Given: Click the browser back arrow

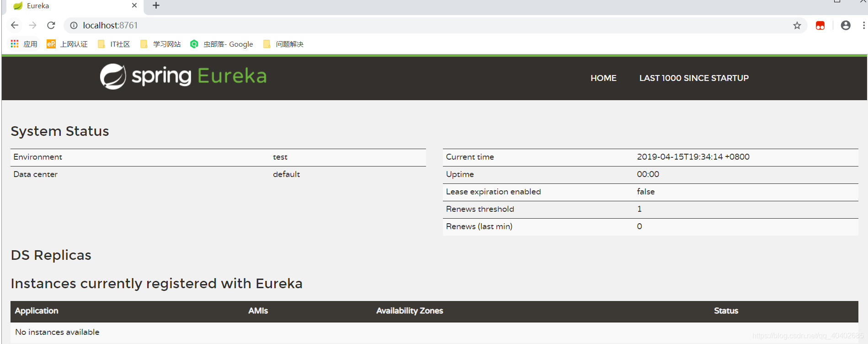Looking at the screenshot, I should coord(15,25).
